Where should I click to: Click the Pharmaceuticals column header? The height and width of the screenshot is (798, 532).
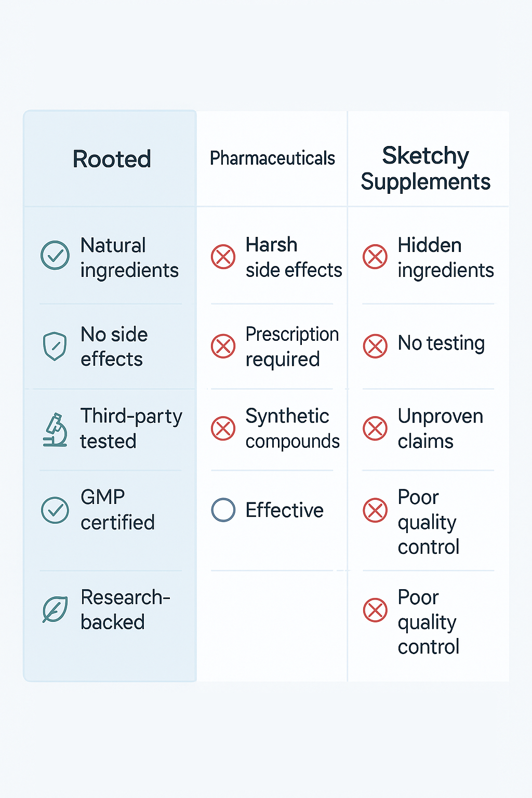click(x=272, y=158)
